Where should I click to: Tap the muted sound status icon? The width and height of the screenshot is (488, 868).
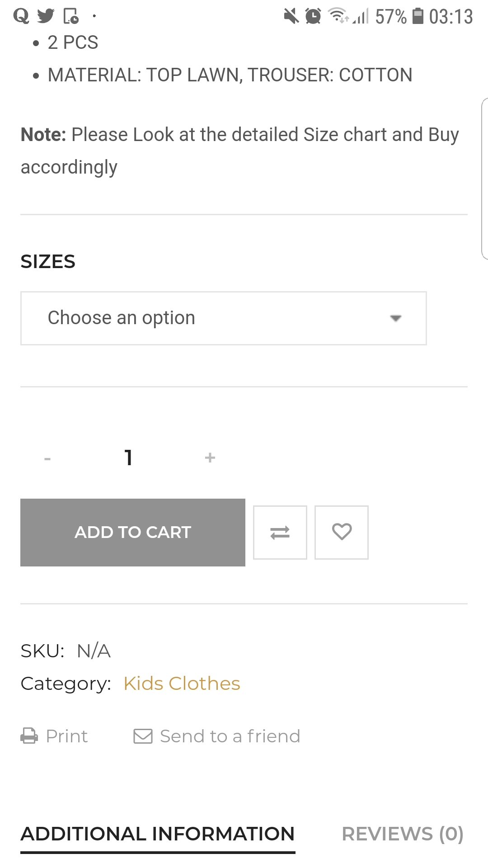pyautogui.click(x=291, y=16)
